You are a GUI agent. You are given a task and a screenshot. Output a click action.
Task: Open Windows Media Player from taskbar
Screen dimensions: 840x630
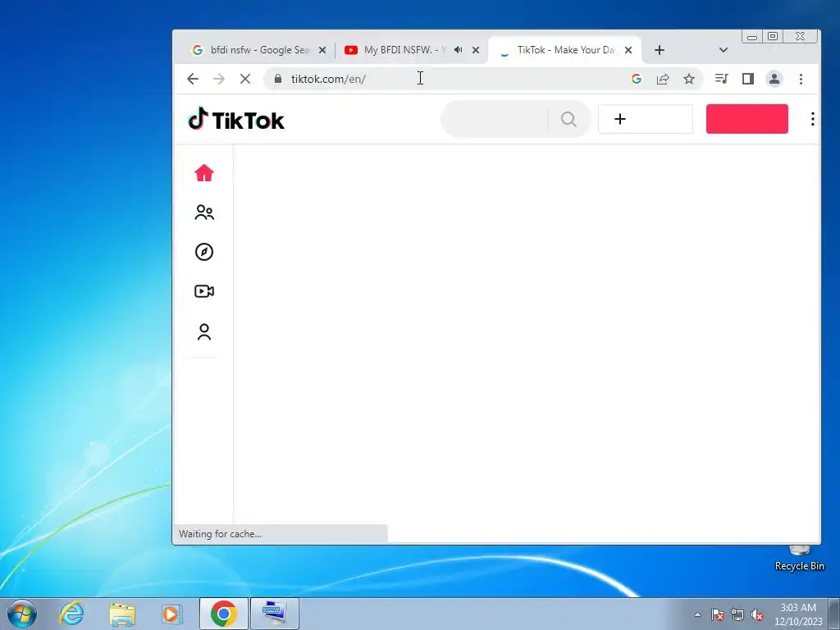pos(172,614)
